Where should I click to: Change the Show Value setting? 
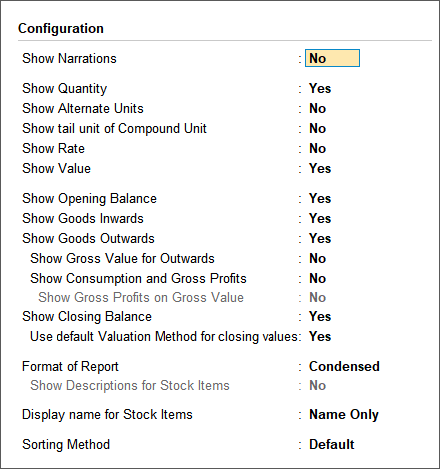pyautogui.click(x=320, y=169)
